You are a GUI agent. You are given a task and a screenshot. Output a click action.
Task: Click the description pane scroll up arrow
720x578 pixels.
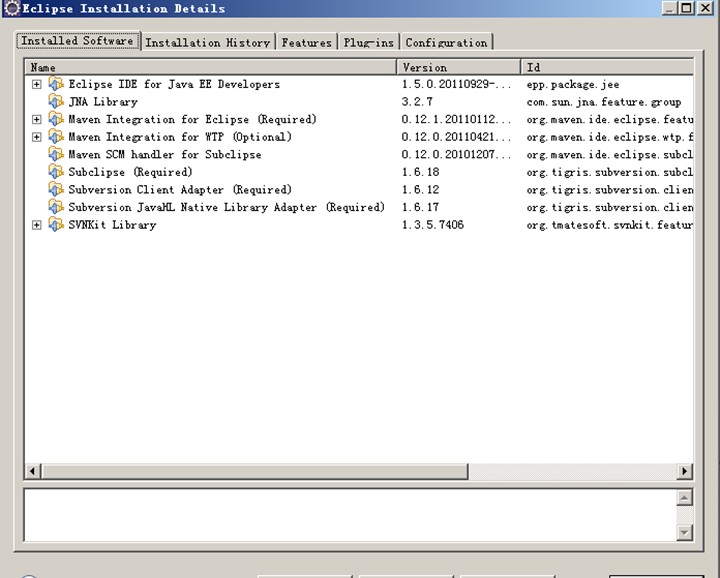(684, 498)
